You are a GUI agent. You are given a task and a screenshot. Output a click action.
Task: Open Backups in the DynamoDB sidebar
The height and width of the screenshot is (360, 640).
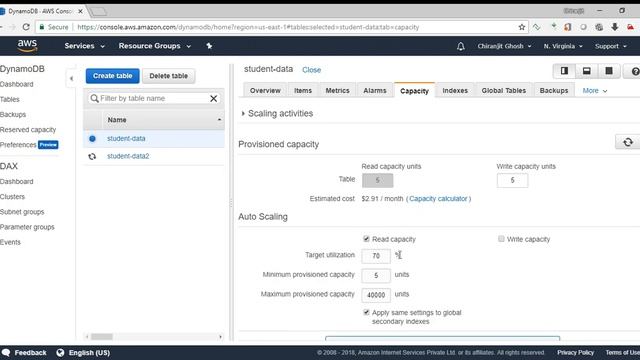13,115
